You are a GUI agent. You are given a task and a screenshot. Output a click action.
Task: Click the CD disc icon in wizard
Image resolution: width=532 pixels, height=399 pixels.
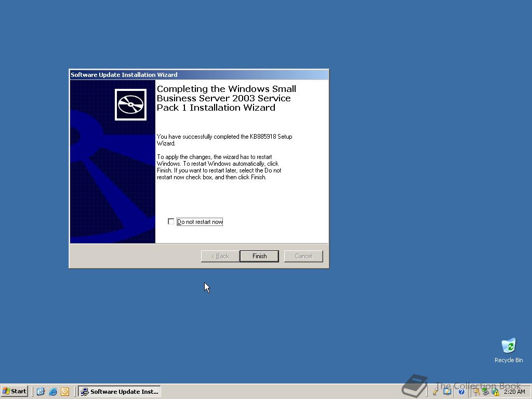pyautogui.click(x=130, y=104)
